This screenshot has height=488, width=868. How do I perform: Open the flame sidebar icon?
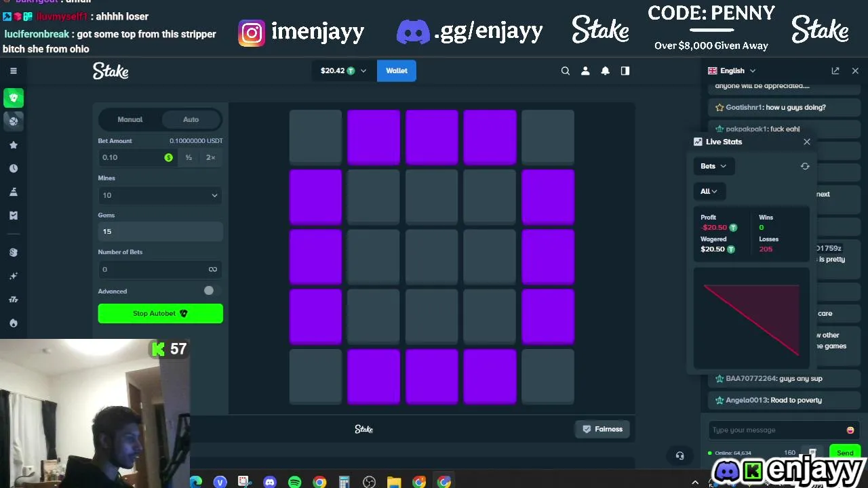(x=14, y=323)
